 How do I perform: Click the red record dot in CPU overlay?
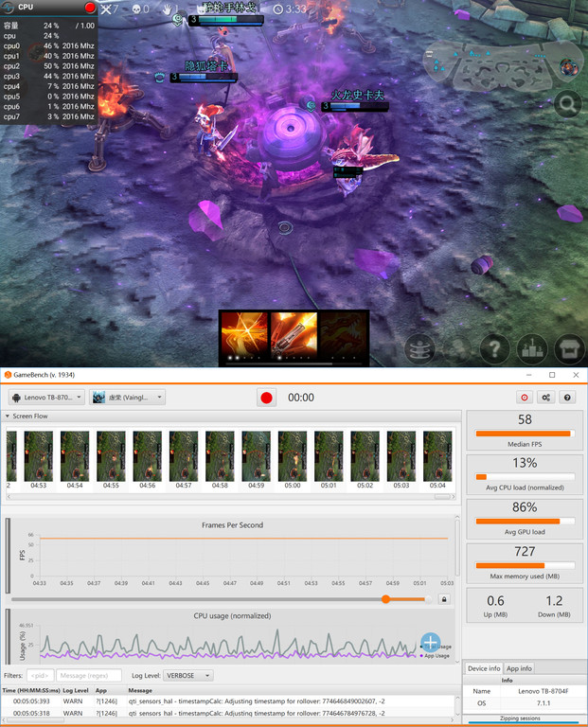[90, 7]
